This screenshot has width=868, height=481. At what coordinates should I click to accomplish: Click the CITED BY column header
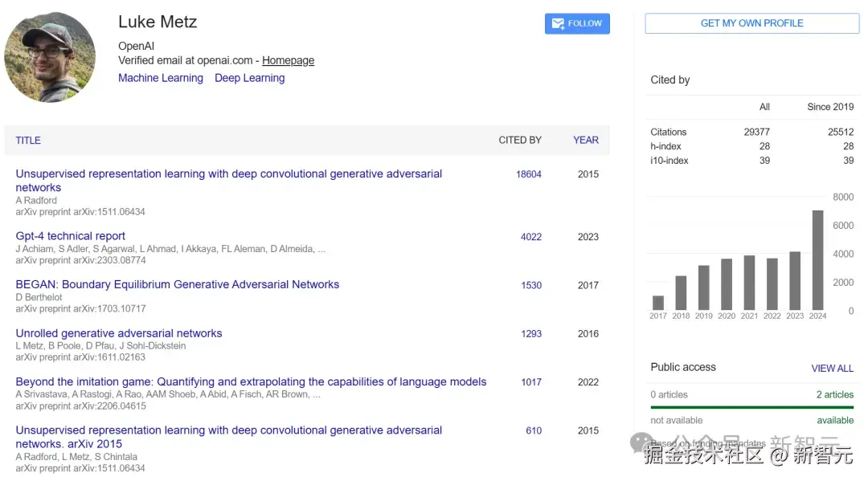click(520, 140)
